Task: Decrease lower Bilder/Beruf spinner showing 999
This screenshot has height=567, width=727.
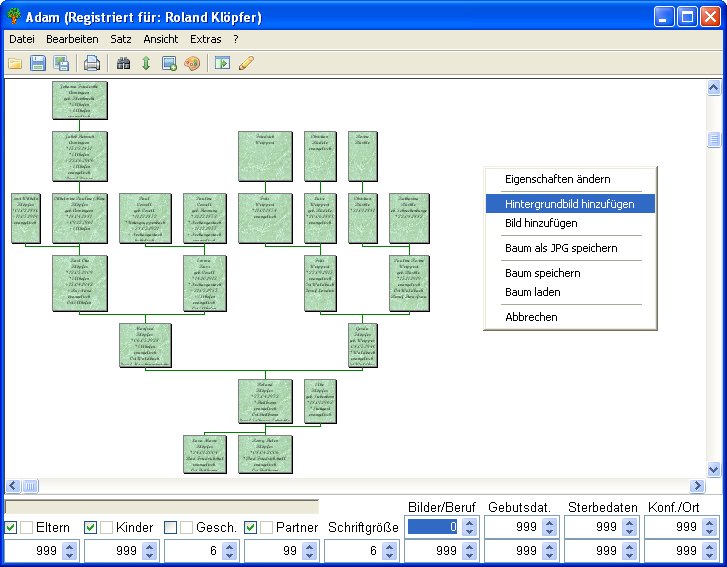Action: coord(469,555)
